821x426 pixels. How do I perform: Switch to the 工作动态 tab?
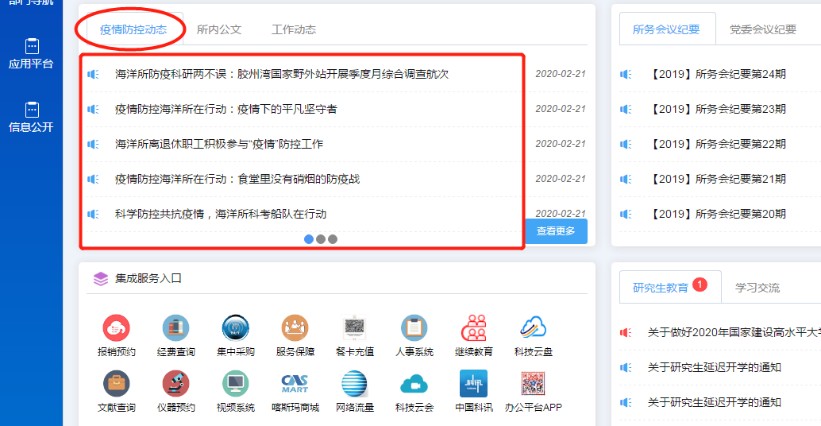[x=293, y=30]
